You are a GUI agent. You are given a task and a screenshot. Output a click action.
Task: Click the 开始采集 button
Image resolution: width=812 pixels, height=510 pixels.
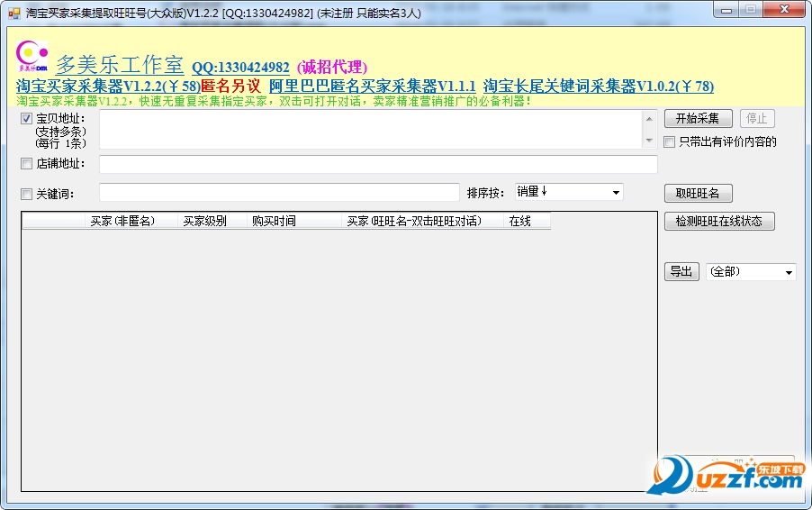coord(698,119)
